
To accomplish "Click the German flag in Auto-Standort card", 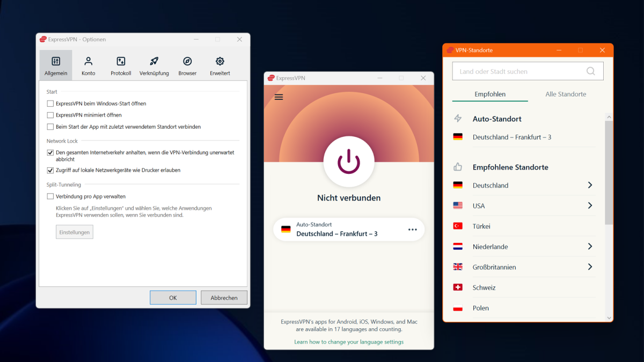I will click(x=286, y=229).
